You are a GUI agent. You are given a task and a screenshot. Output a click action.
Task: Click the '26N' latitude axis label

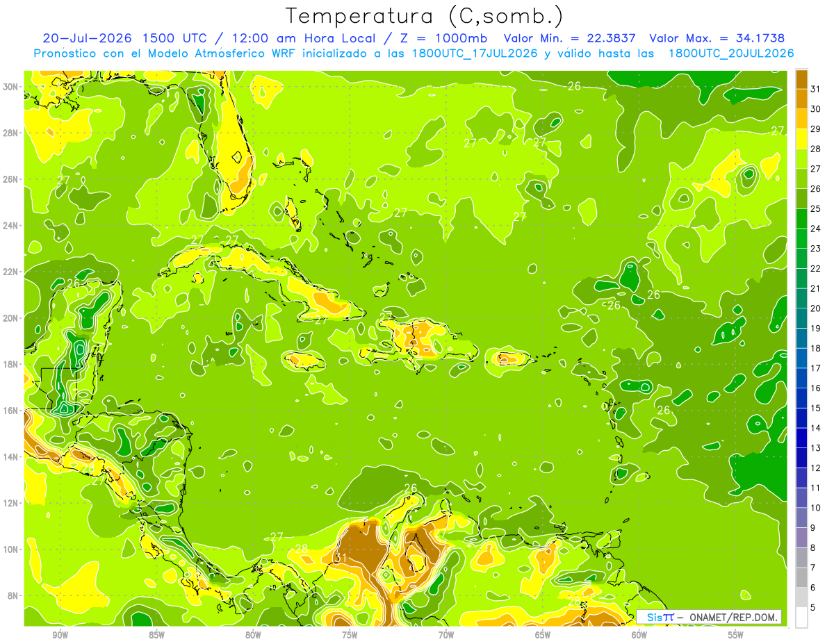pos(11,179)
